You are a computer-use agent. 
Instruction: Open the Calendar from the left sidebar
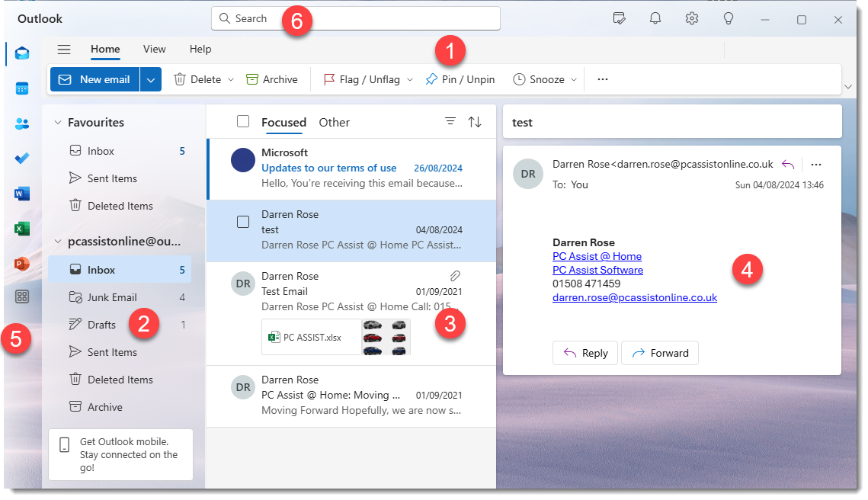coord(21,88)
